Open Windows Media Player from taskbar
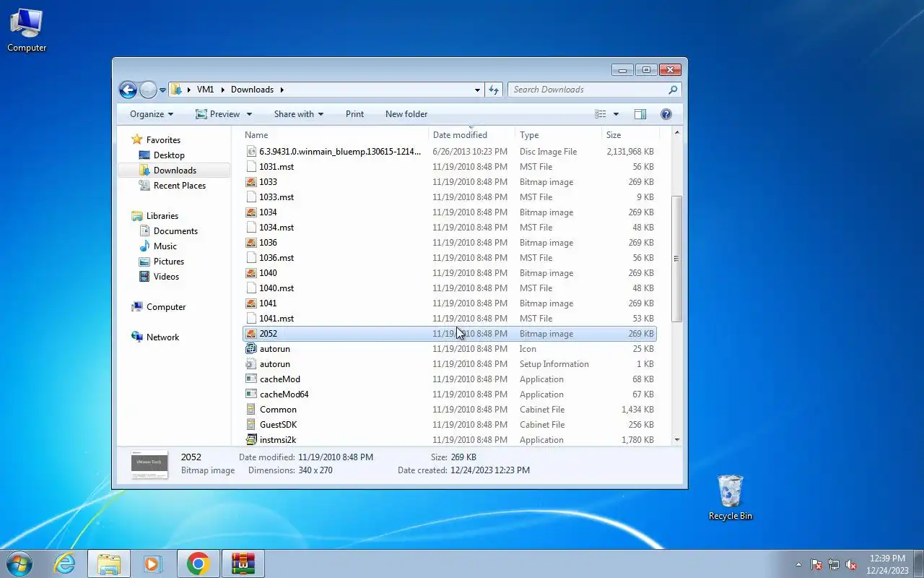 point(152,564)
